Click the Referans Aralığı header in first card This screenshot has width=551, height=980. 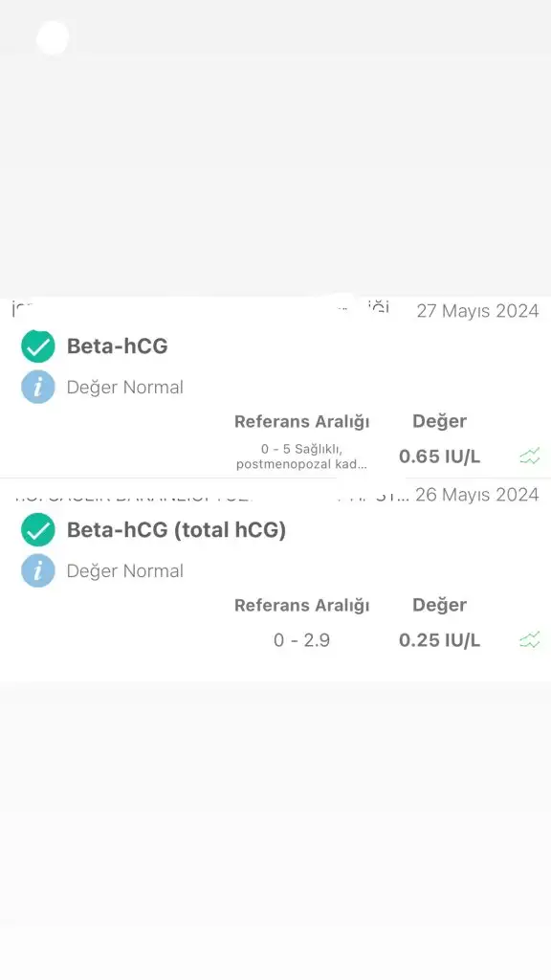(301, 421)
